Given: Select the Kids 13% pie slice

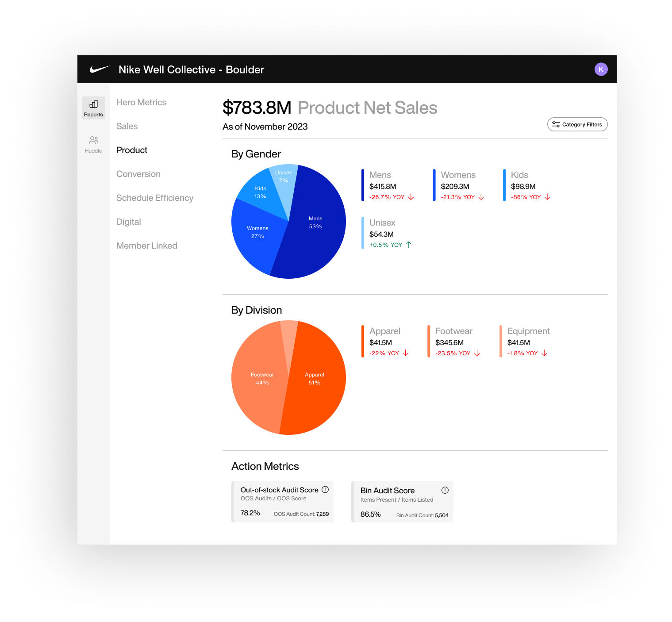Looking at the screenshot, I should 261,192.
